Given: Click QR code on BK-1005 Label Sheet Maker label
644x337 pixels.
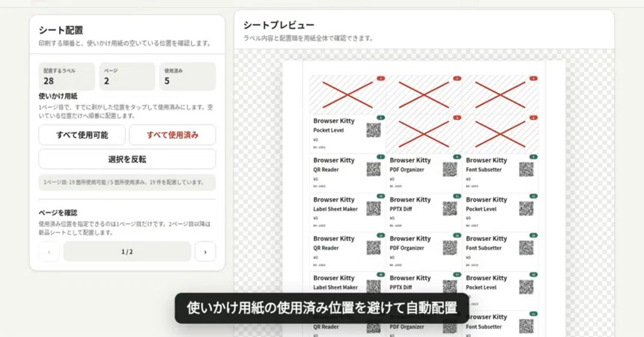Looking at the screenshot, I should click(x=374, y=209).
